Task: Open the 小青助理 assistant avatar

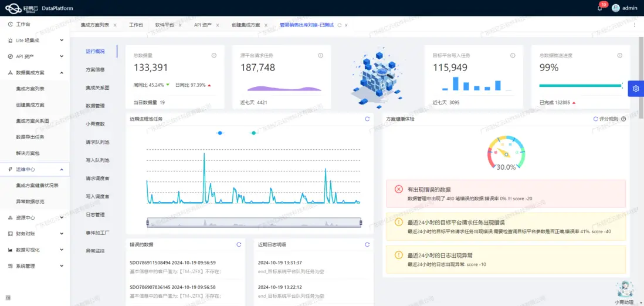Action: pos(624,289)
